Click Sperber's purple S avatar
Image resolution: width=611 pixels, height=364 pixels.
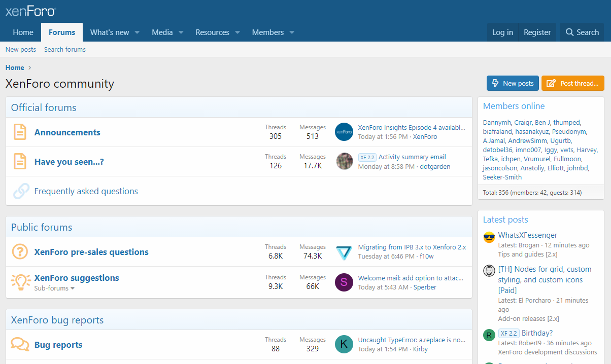pos(344,282)
